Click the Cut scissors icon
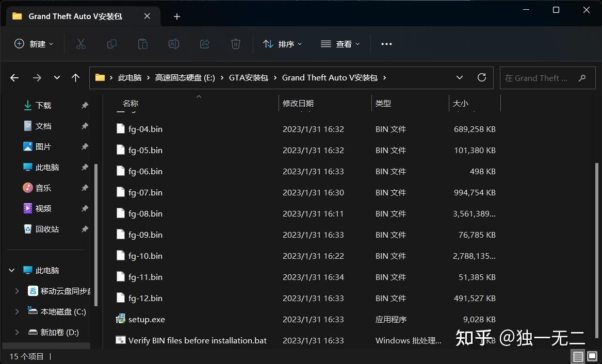602x364 pixels. coord(80,44)
